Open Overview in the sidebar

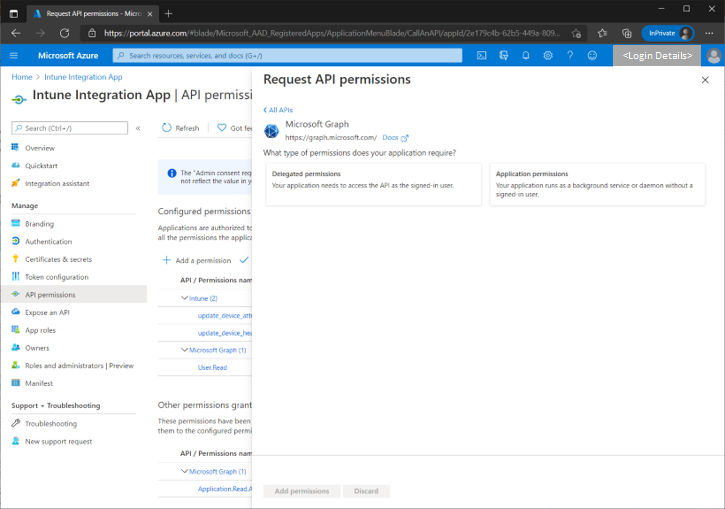[40, 148]
